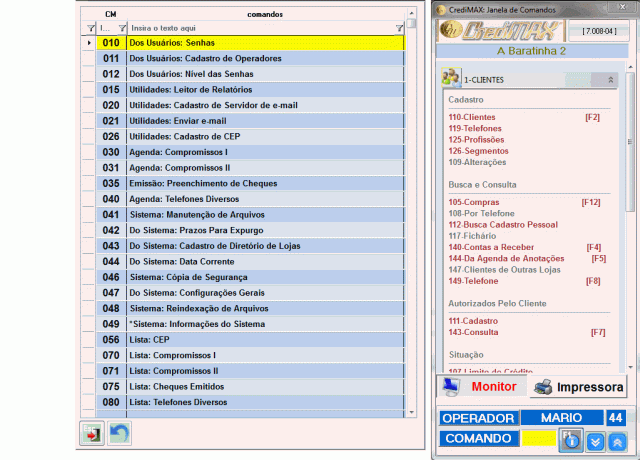Click the yellow COMANDO input field

tap(538, 439)
